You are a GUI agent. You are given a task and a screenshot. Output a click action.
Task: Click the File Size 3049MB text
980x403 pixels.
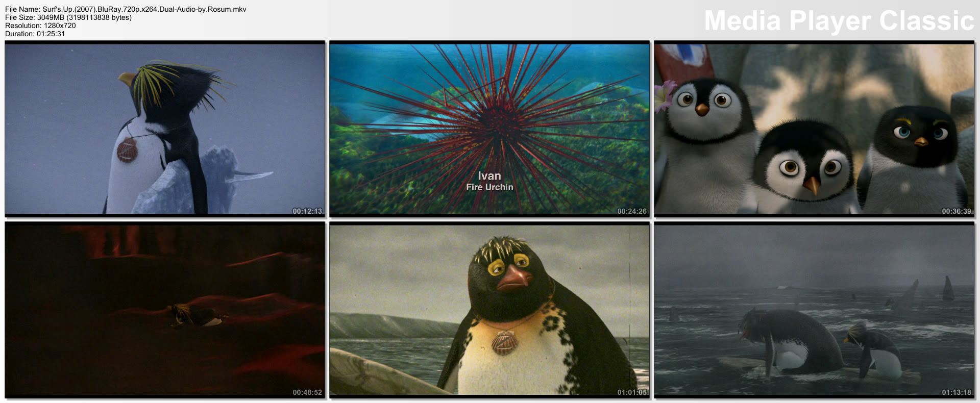coord(68,17)
